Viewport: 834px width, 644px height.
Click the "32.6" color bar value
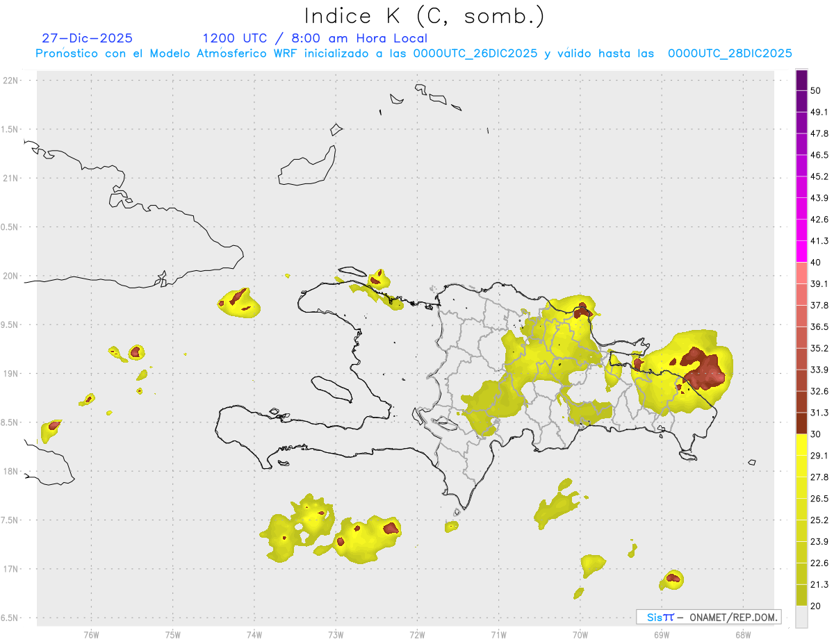[819, 391]
